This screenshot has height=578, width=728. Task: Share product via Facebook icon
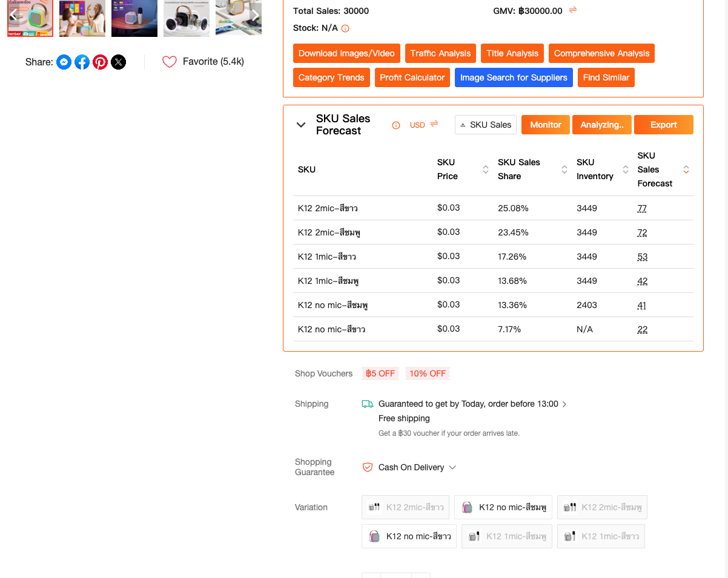click(82, 62)
